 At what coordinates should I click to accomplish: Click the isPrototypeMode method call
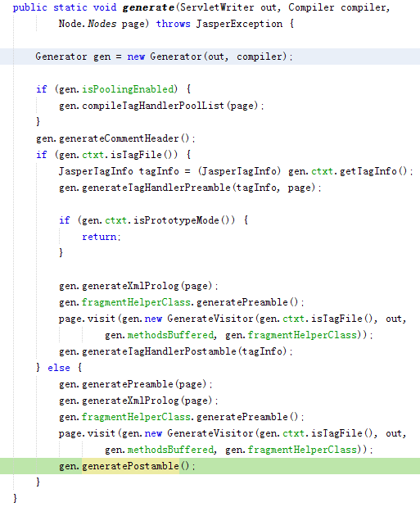click(x=176, y=220)
